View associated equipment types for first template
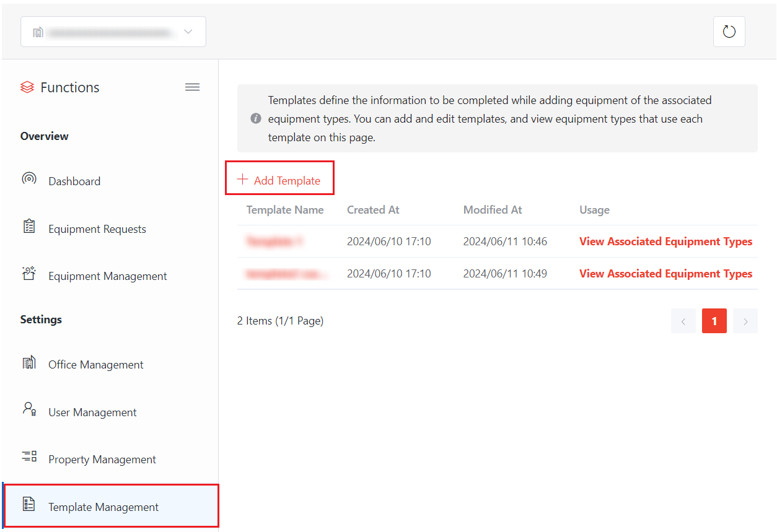777x532 pixels. click(x=665, y=242)
